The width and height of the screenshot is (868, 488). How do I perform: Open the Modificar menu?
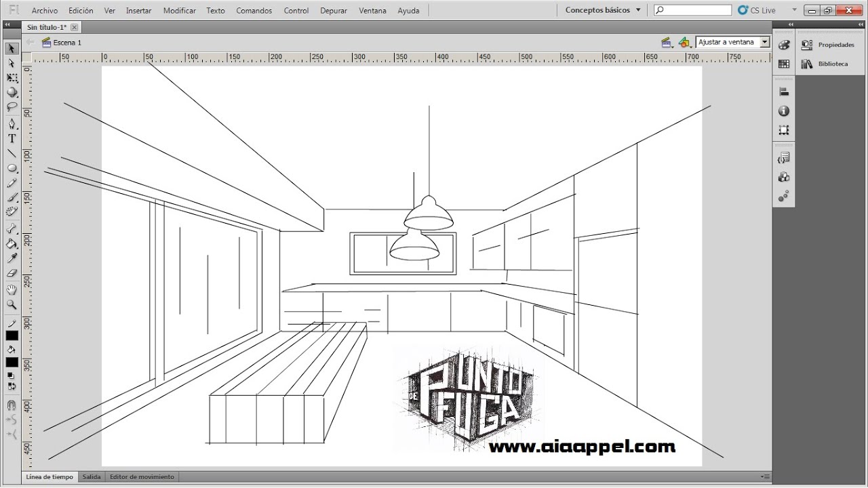180,11
